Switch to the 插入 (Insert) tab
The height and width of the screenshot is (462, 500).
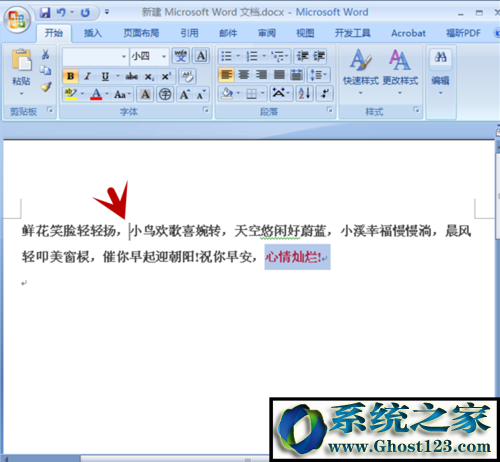[93, 33]
